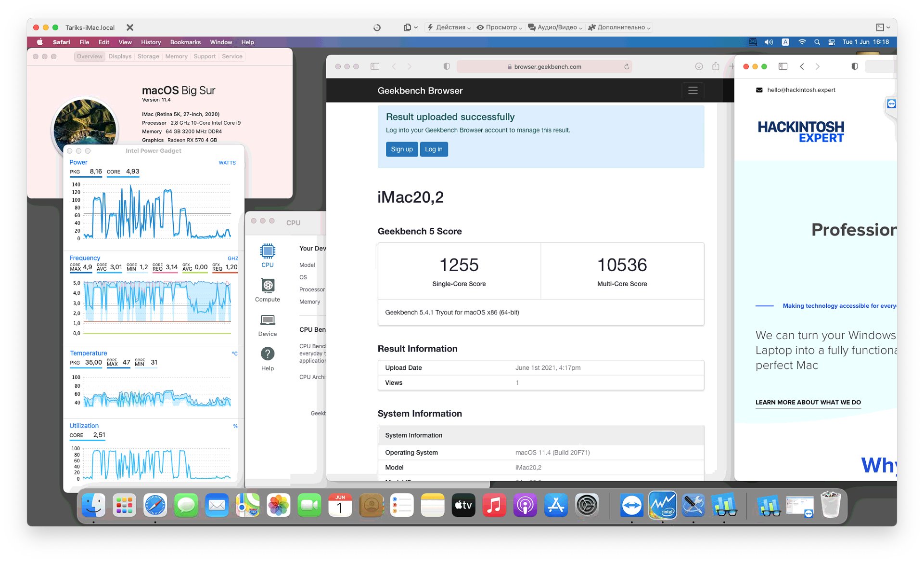This screenshot has height=562, width=924.
Task: Open Messages from the Dock
Action: (186, 506)
